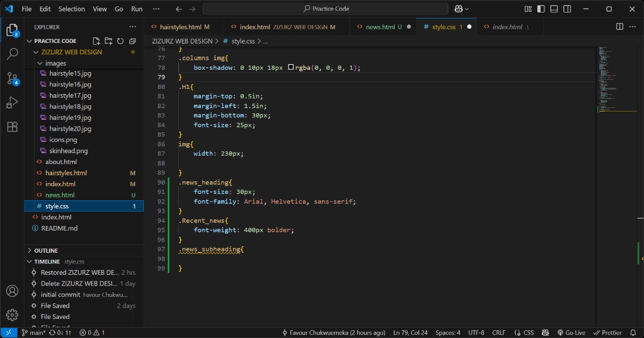Open errors and warnings in status bar
This screenshot has width=644, height=338.
tap(92, 333)
